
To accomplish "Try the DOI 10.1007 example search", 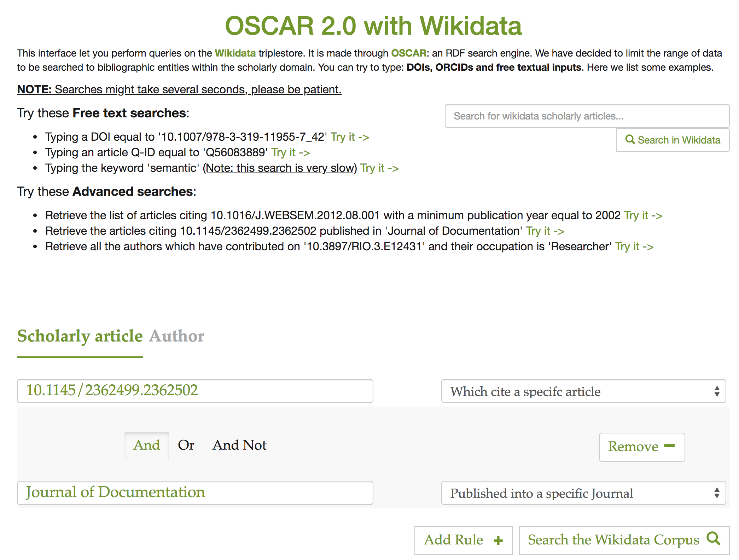I will point(350,137).
